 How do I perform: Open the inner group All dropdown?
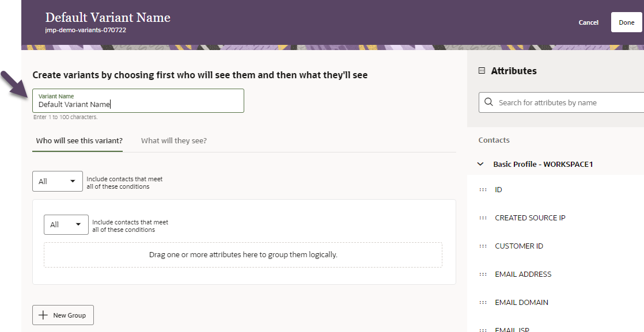[x=66, y=224]
